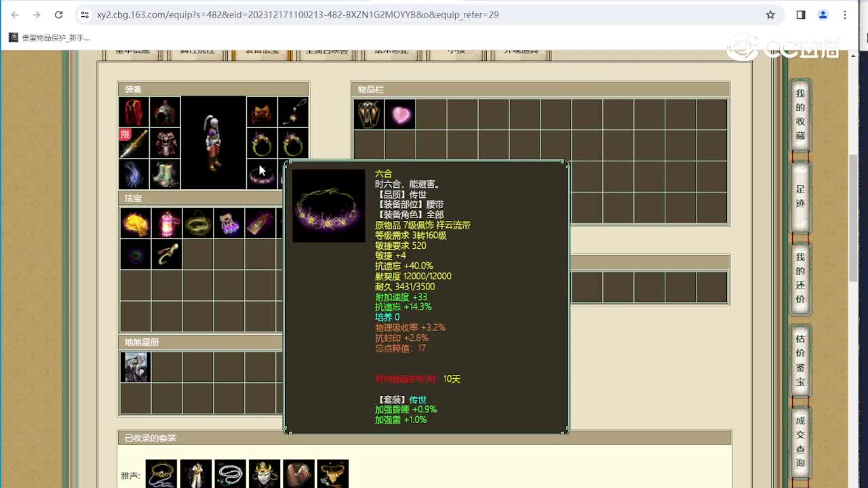Select the beetle armor item in 物品栏
868x488 pixels.
pyautogui.click(x=369, y=115)
